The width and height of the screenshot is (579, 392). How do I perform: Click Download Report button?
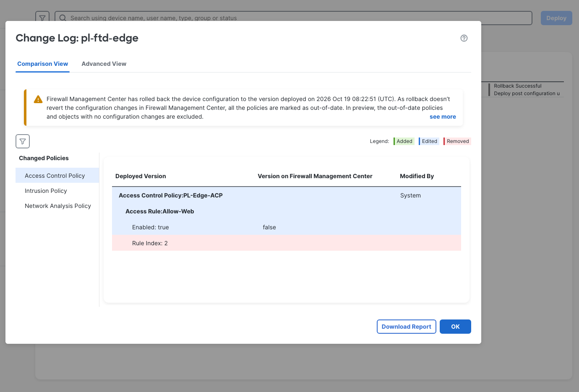(407, 327)
